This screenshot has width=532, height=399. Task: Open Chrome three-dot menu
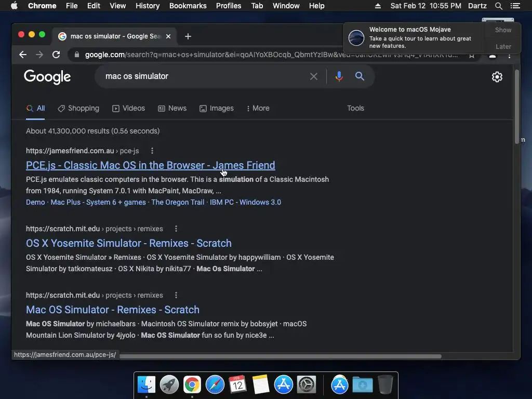tap(509, 56)
